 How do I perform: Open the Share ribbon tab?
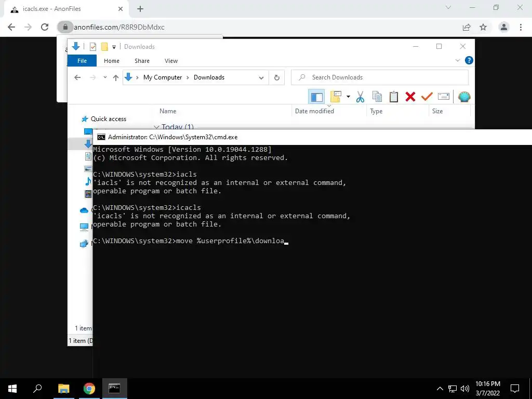[142, 61]
